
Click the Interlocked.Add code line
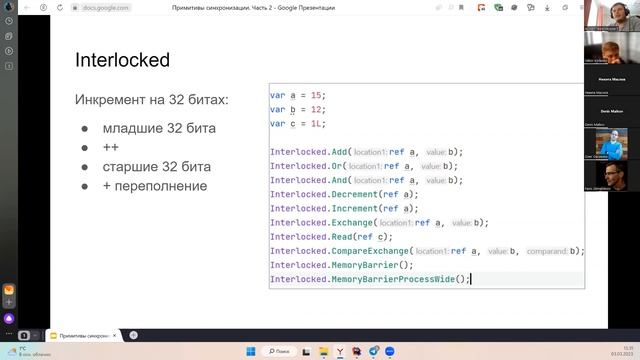click(366, 152)
